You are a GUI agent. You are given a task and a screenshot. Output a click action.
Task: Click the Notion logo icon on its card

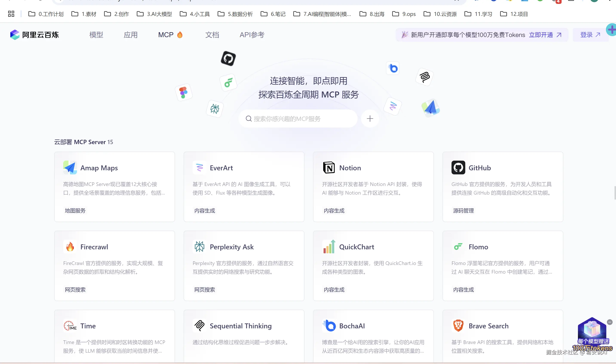[329, 168]
